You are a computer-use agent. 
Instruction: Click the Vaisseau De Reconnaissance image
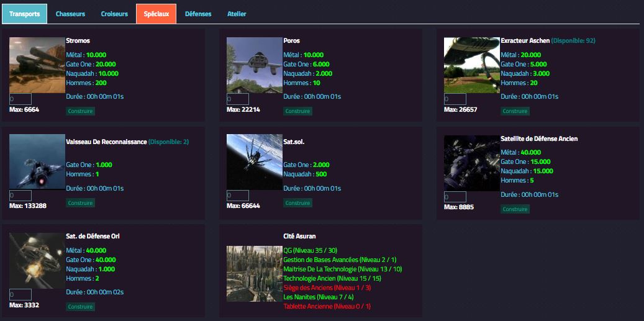37,163
